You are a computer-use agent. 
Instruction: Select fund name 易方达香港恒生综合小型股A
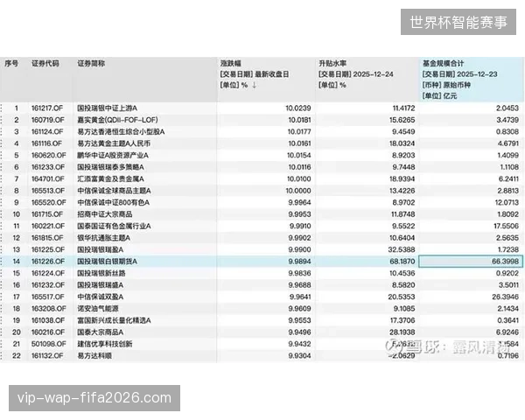click(x=121, y=131)
